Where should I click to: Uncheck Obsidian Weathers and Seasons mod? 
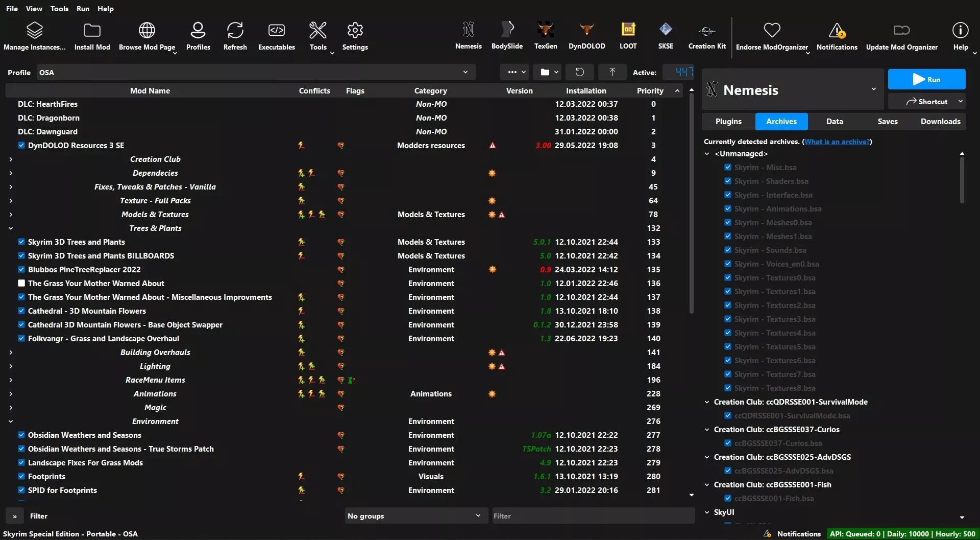click(21, 435)
